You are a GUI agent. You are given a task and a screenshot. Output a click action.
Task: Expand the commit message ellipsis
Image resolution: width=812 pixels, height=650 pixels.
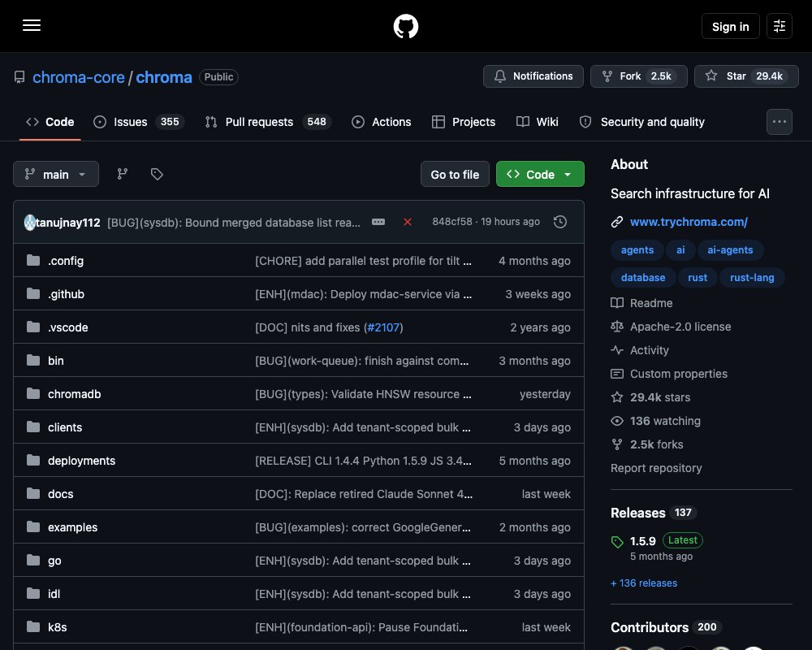pyautogui.click(x=378, y=222)
